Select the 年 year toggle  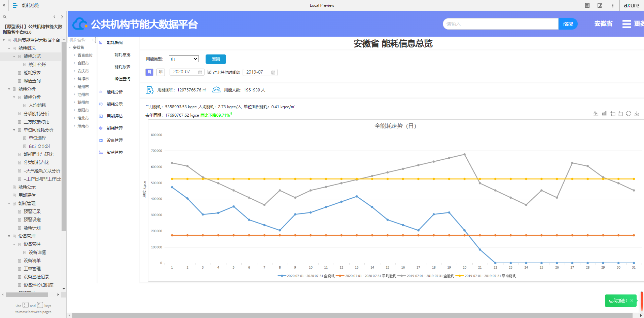160,72
